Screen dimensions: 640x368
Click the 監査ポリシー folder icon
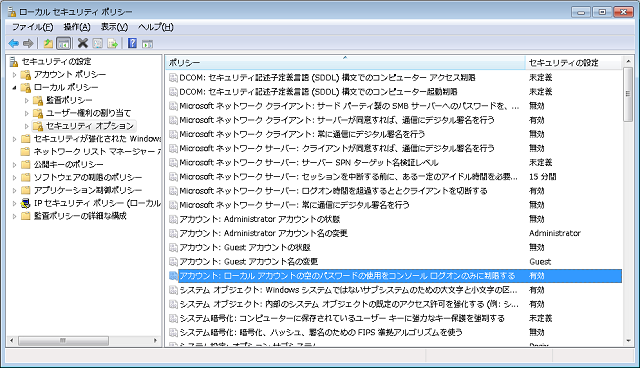pyautogui.click(x=38, y=100)
